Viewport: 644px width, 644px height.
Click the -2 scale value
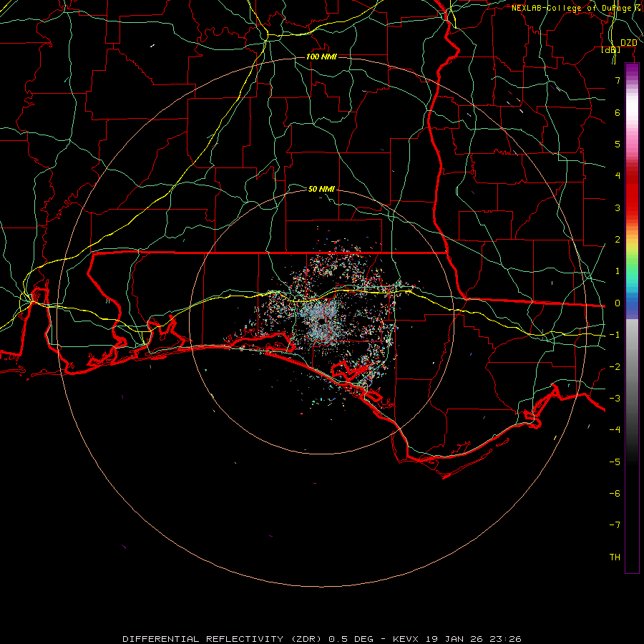point(615,367)
